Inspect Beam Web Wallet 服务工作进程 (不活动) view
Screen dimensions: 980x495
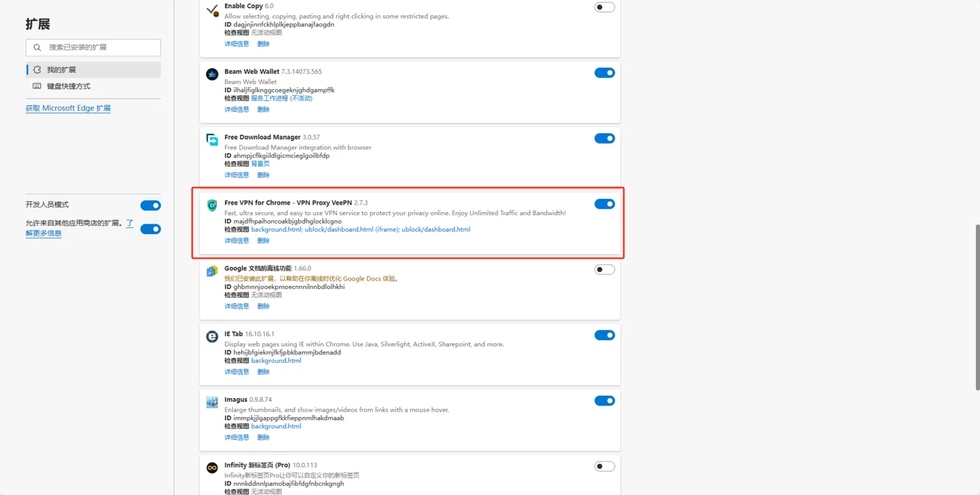(282, 99)
